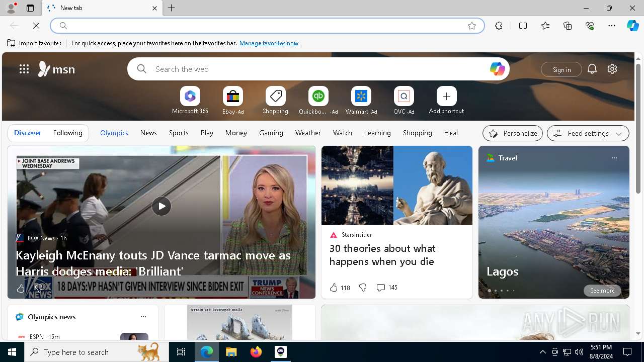Switch to the Discover tab
This screenshot has height=362, width=644.
pos(28,133)
